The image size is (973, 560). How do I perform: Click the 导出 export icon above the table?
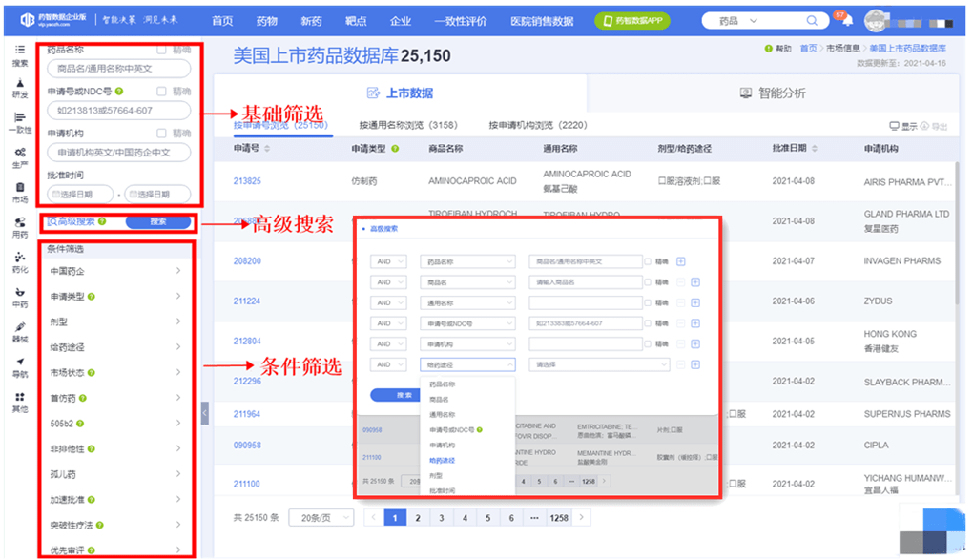(924, 126)
